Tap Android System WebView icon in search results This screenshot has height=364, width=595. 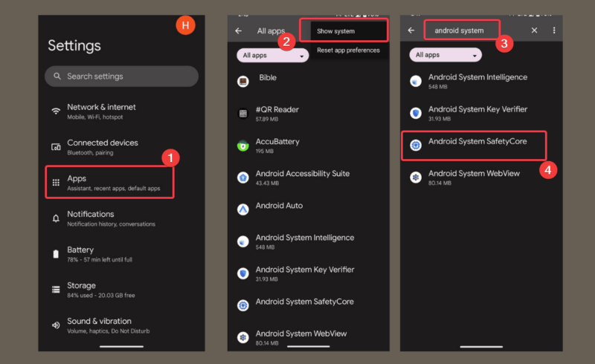[x=416, y=178]
